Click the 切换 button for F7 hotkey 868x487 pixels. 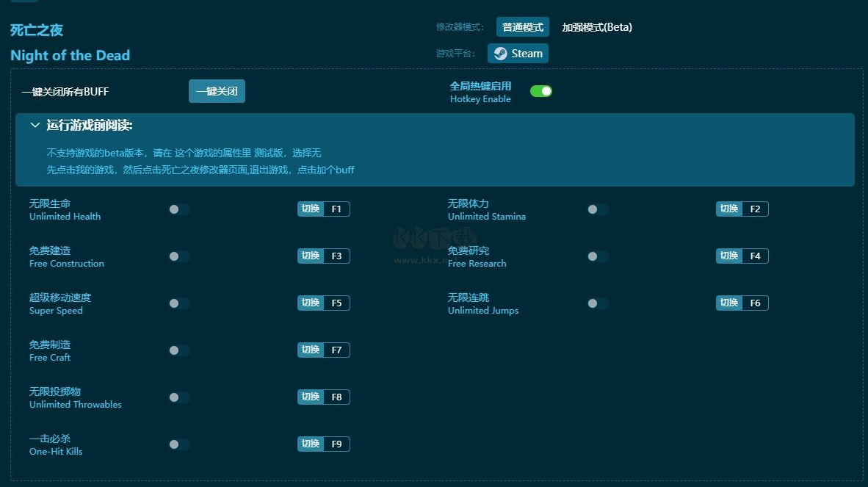pos(311,350)
